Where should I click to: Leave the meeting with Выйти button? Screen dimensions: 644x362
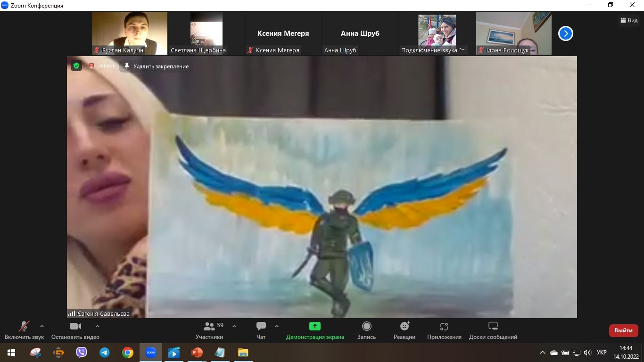(623, 330)
